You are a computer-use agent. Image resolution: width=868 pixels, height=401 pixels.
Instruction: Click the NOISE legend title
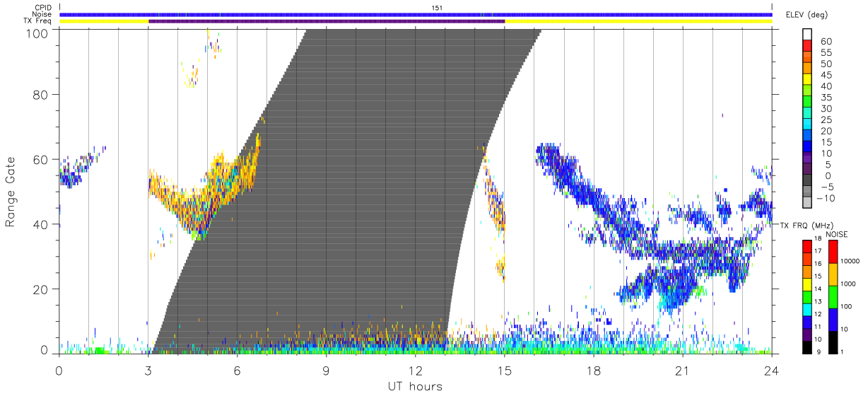coord(838,234)
